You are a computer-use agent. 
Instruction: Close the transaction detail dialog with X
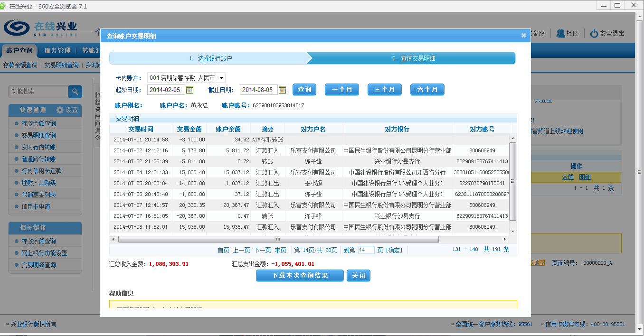523,36
